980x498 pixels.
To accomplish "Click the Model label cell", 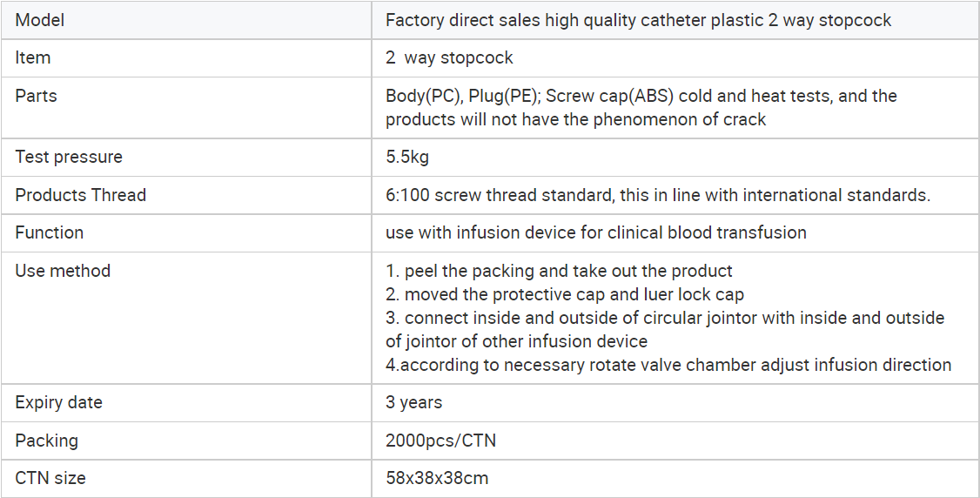I will click(185, 20).
